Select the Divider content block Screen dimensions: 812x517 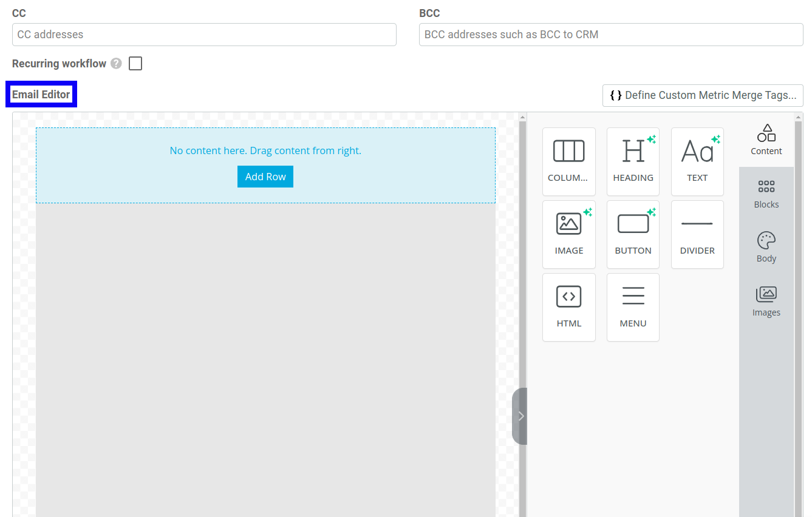[697, 234]
